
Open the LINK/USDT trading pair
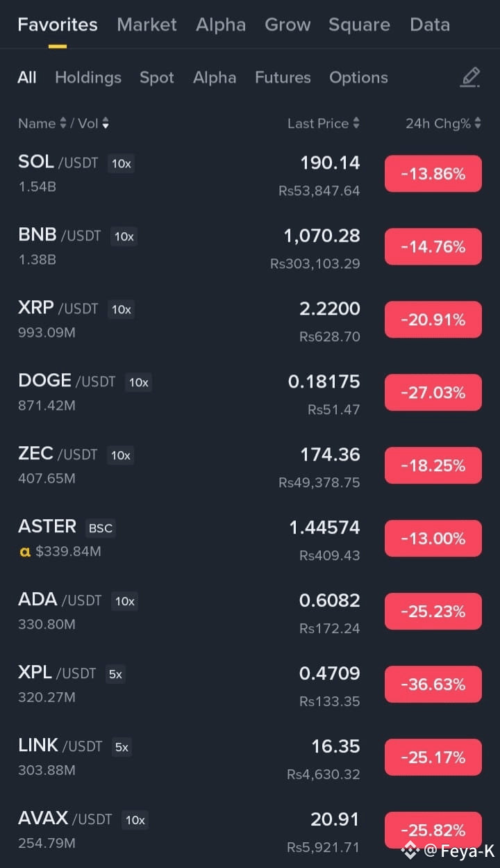(x=250, y=758)
